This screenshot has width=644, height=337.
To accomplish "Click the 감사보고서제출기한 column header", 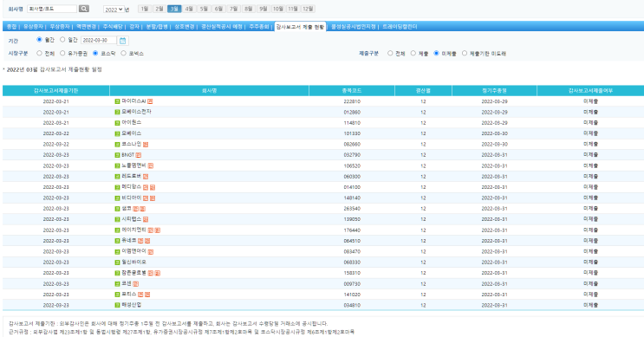I will (55, 91).
